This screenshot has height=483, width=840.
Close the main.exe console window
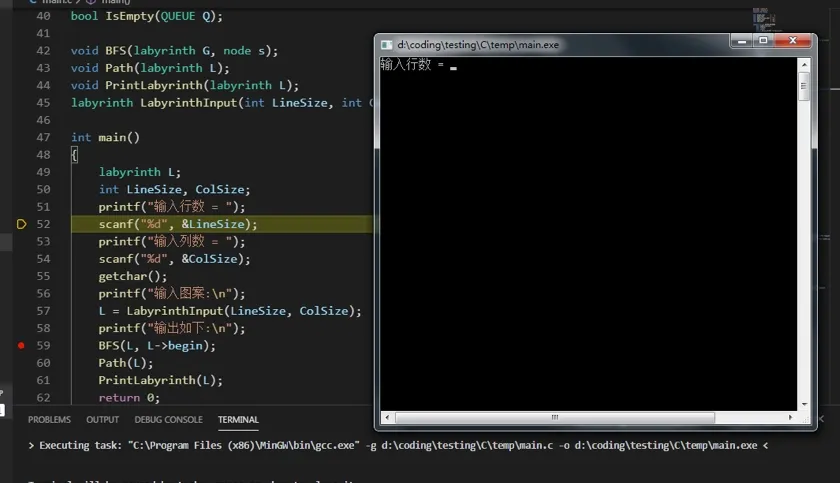[793, 41]
